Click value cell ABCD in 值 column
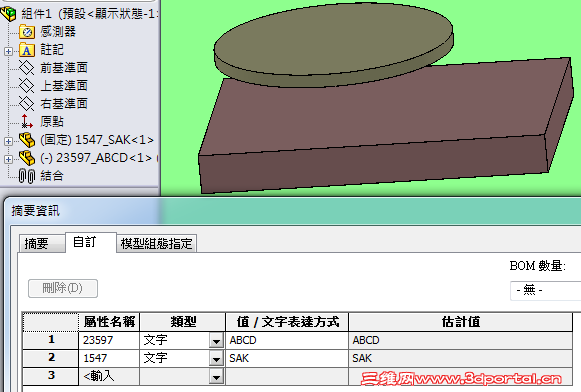This screenshot has height=392, width=581. (x=287, y=340)
